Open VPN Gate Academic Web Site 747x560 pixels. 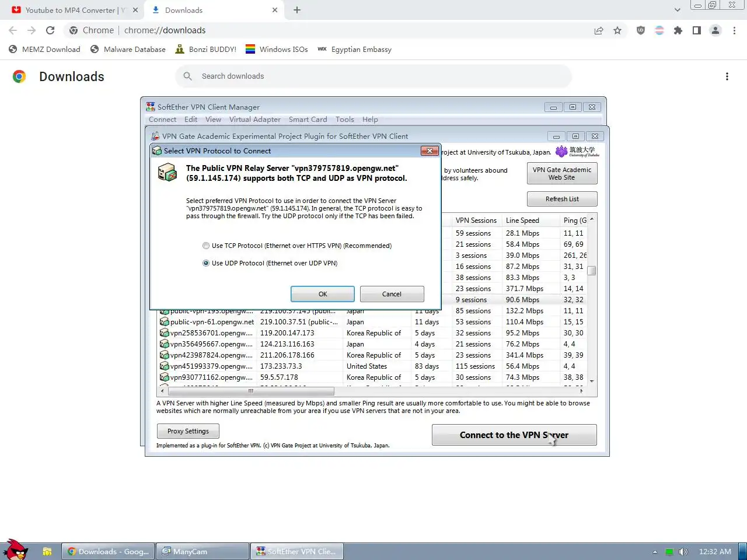tap(562, 173)
